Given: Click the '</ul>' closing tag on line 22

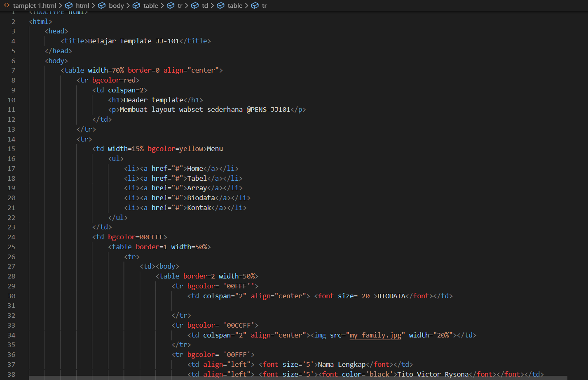Looking at the screenshot, I should point(118,218).
